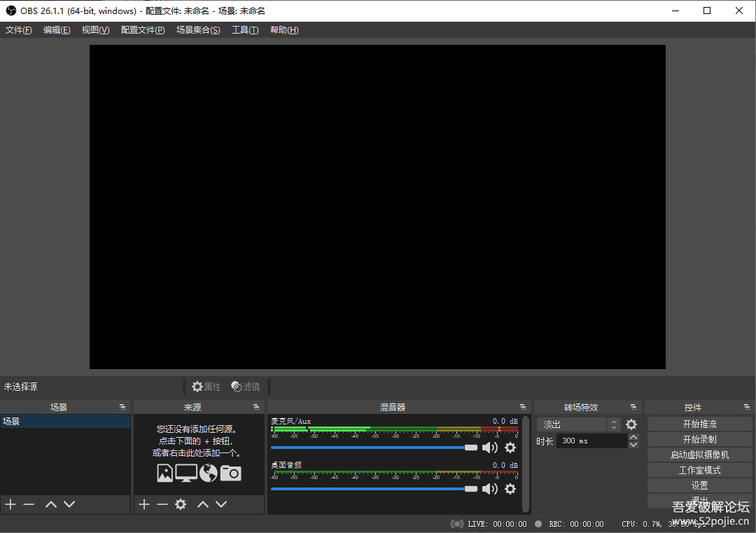The height and width of the screenshot is (533, 756).
Task: Click the REC: 00:00:00 status text
Action: tap(576, 524)
